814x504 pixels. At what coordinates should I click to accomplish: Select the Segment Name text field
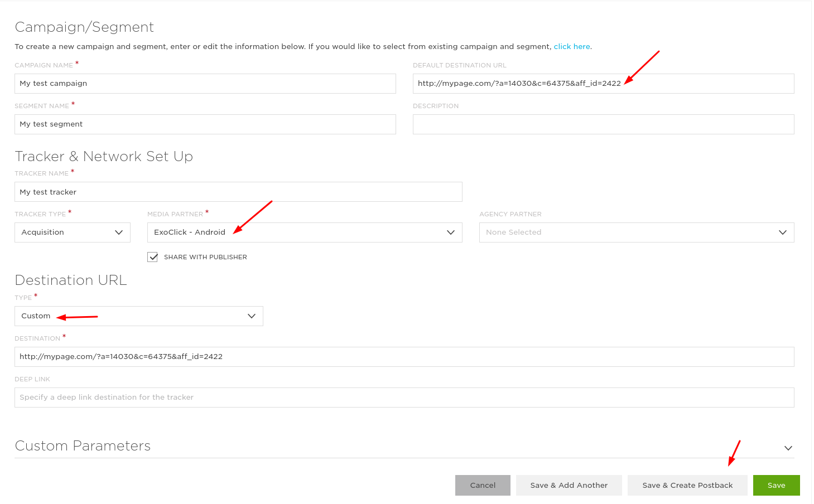pyautogui.click(x=205, y=124)
